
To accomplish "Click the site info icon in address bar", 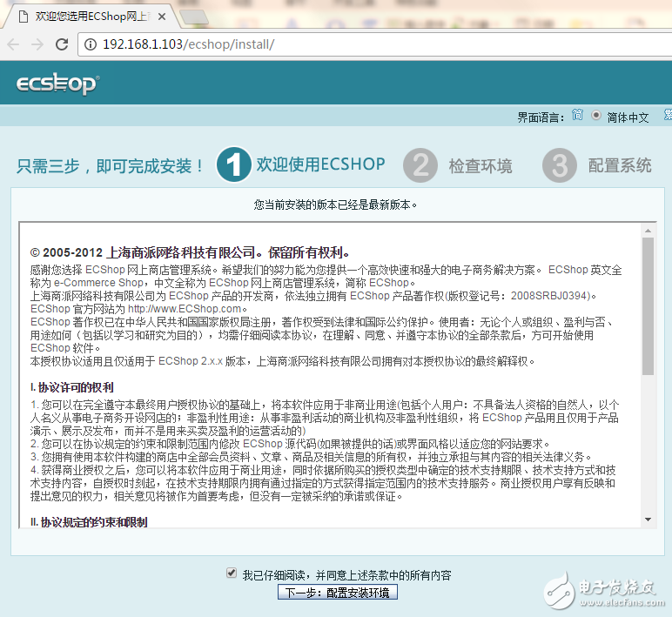I will tap(90, 44).
